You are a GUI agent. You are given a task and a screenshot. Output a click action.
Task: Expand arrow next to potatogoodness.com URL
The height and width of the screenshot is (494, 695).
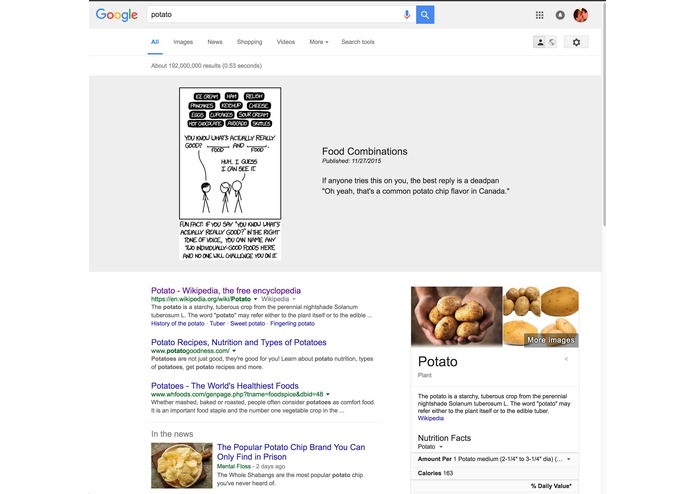click(234, 351)
